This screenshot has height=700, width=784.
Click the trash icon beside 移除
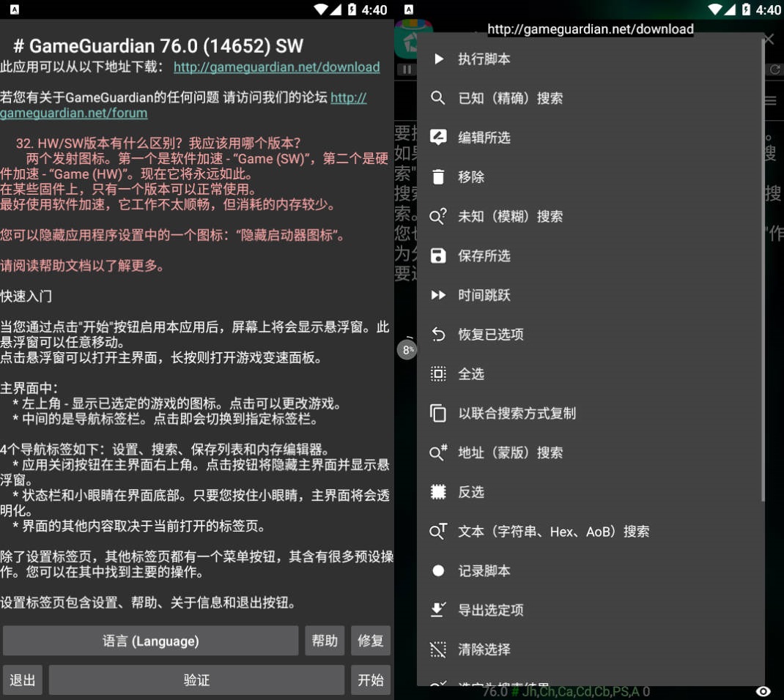(438, 176)
